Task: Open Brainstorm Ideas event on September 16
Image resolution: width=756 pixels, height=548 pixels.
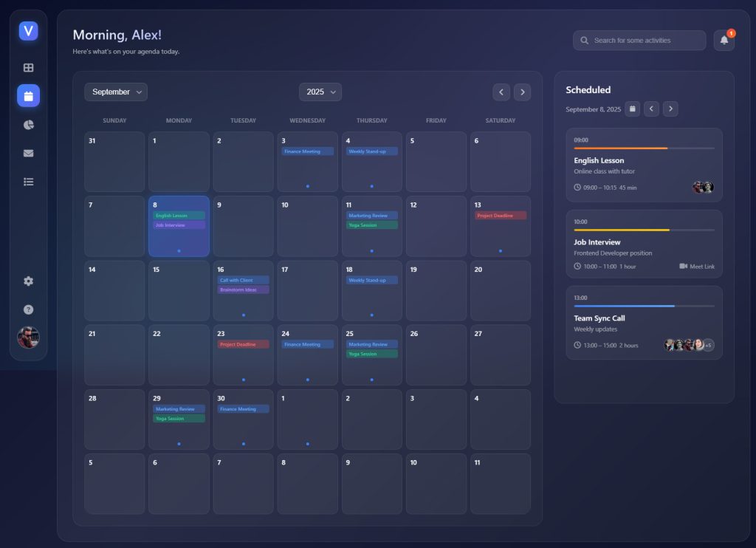Action: (244, 290)
